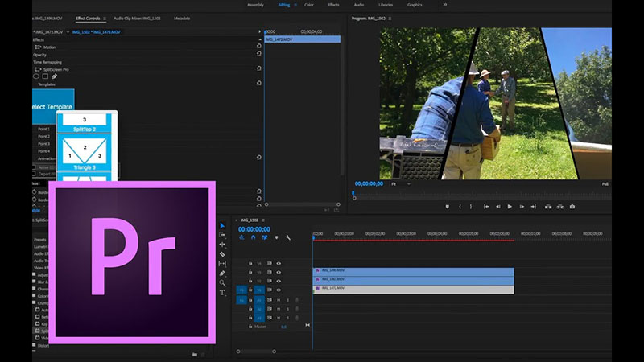Select the free draw bezier mask pen
The height and width of the screenshot is (362, 644).
(54, 76)
